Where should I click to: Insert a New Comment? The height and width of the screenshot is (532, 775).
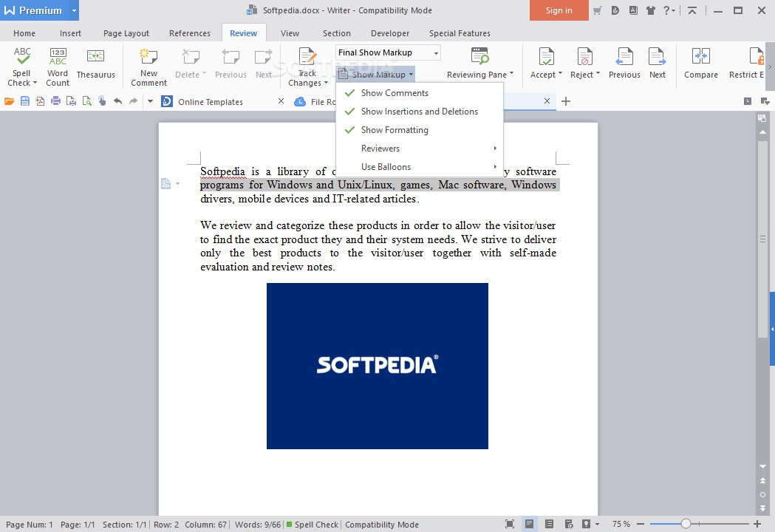tap(148, 66)
